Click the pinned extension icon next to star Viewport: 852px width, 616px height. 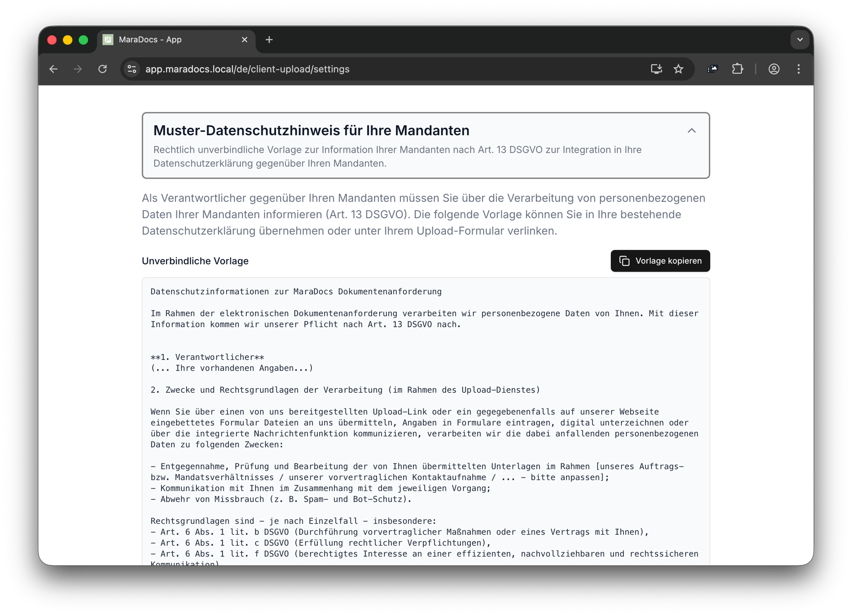[713, 69]
